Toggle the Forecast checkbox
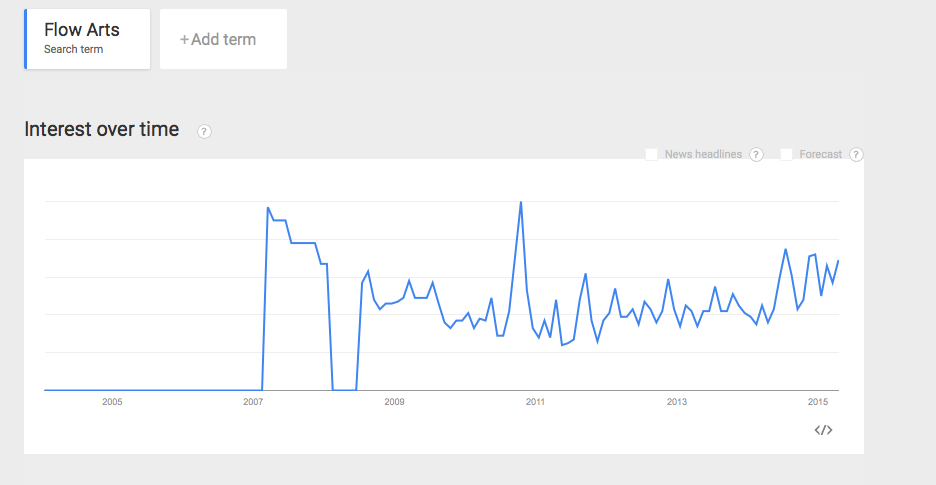 [786, 154]
